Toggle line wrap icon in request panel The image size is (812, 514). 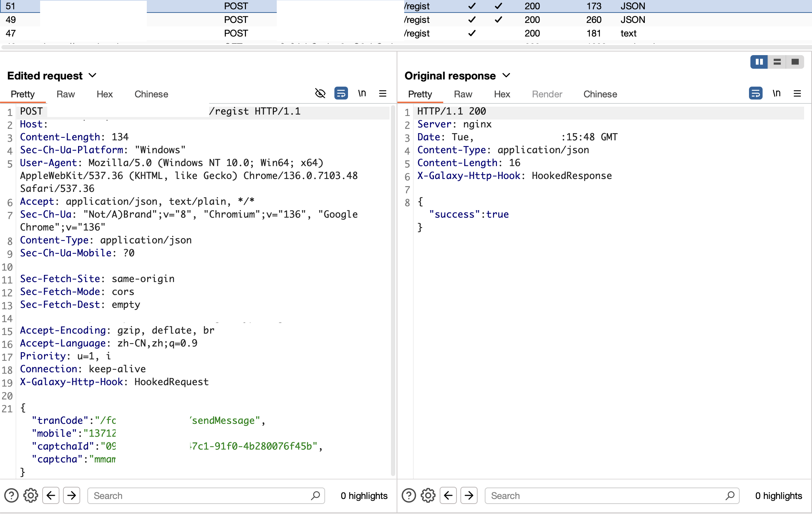(341, 93)
